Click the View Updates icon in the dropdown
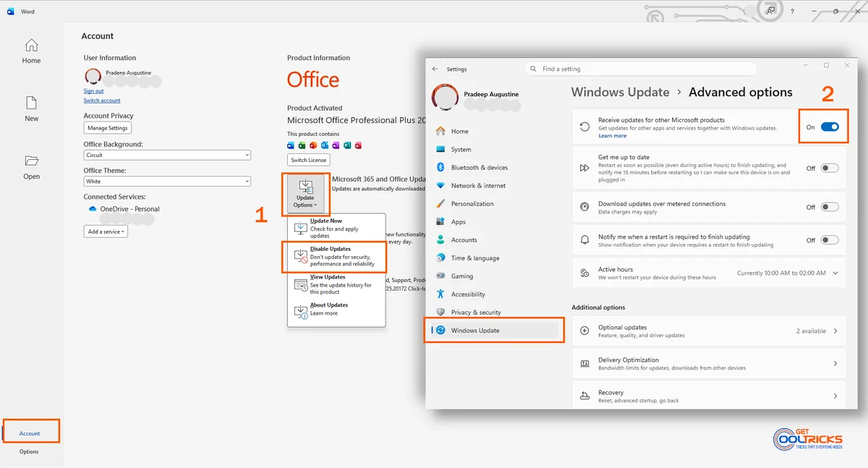This screenshot has height=468, width=868. [x=300, y=284]
